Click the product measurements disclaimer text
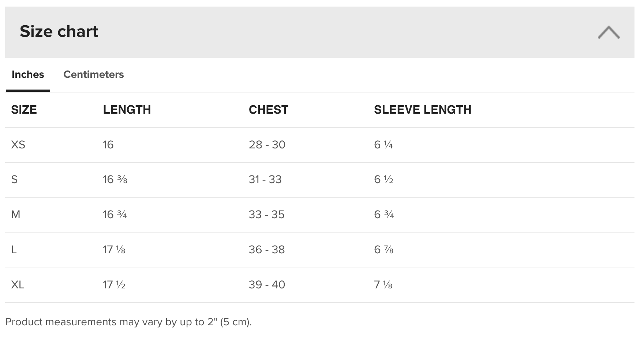The image size is (644, 337). click(128, 322)
